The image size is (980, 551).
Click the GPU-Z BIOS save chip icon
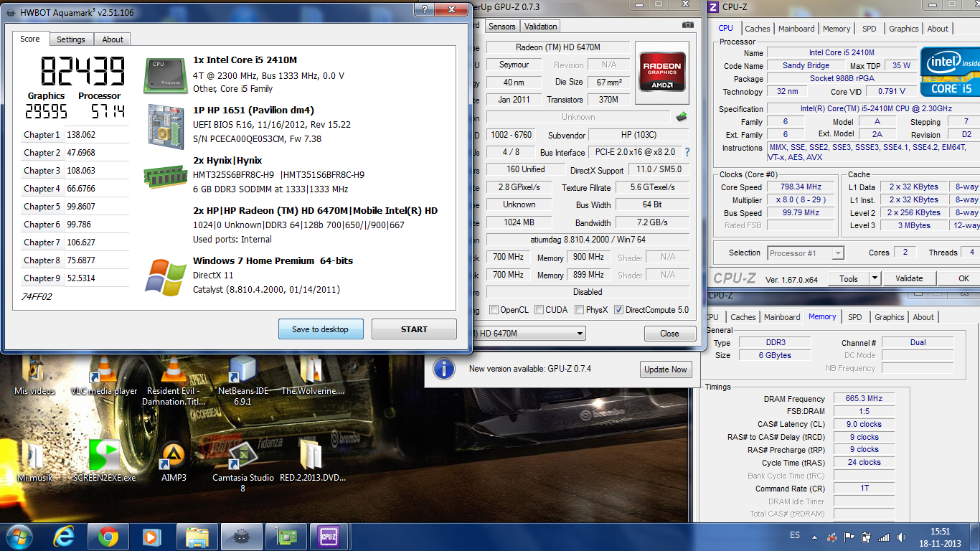tap(682, 116)
